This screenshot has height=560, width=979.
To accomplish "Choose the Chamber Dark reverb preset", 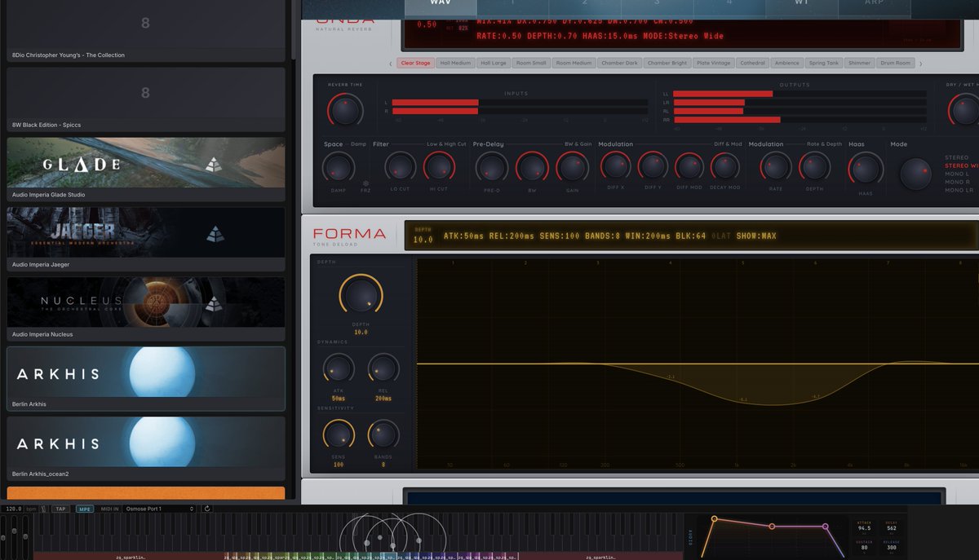I will (x=620, y=63).
